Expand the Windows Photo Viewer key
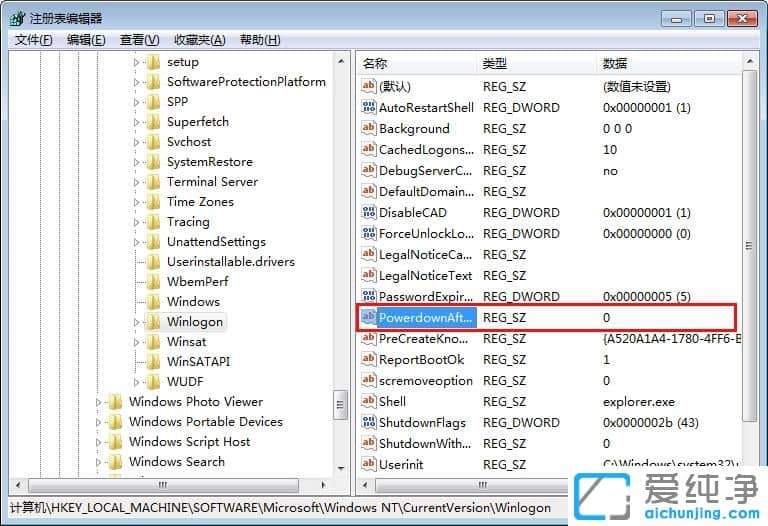Image resolution: width=768 pixels, height=526 pixels. 98,402
